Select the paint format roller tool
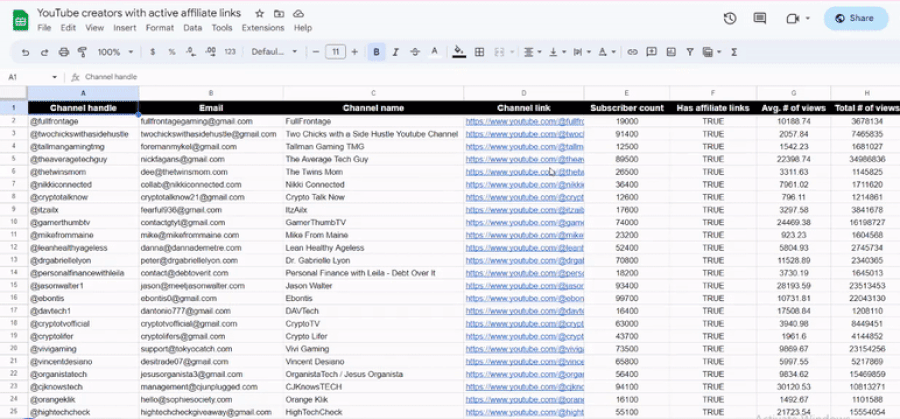The height and width of the screenshot is (419, 900). coord(82,52)
